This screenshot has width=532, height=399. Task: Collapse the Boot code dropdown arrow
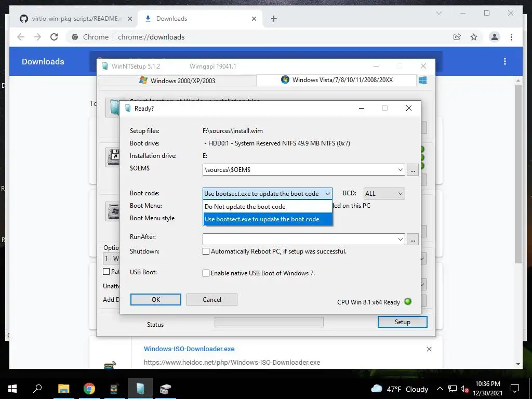(327, 194)
